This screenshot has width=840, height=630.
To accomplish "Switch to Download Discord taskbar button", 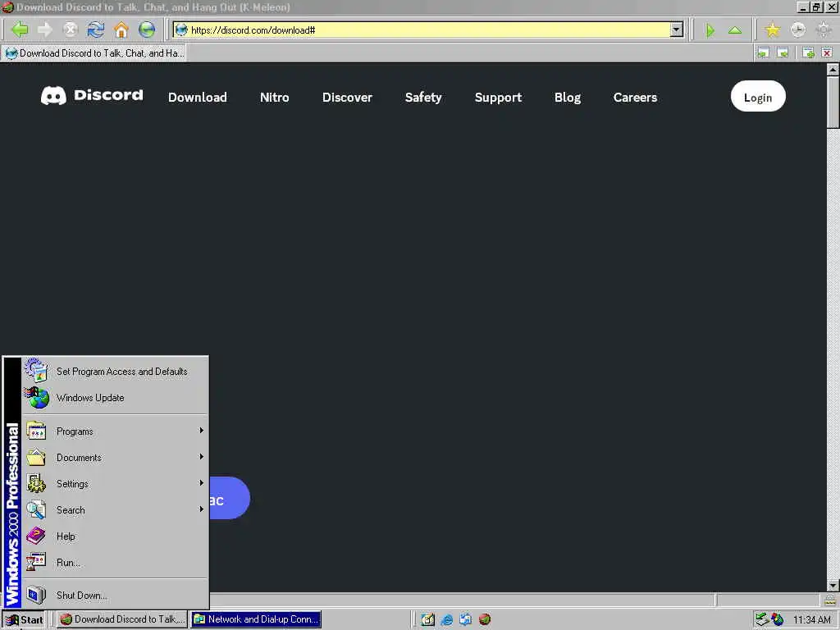I will click(122, 619).
